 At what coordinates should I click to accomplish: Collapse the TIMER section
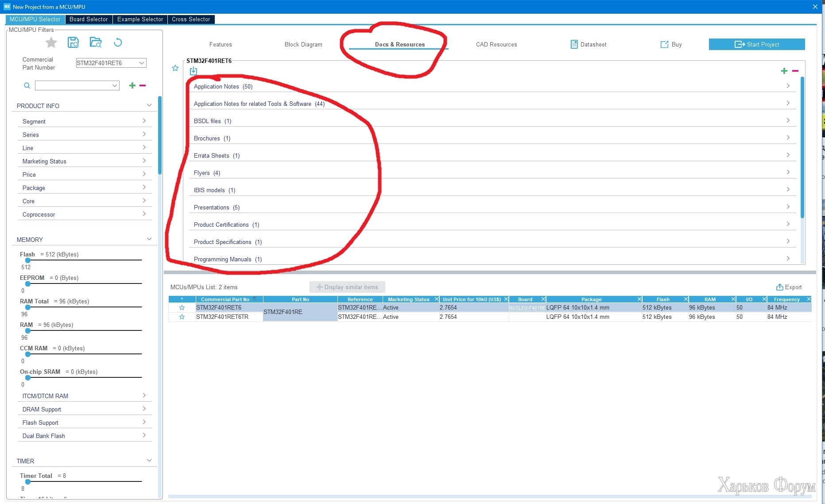click(x=149, y=461)
